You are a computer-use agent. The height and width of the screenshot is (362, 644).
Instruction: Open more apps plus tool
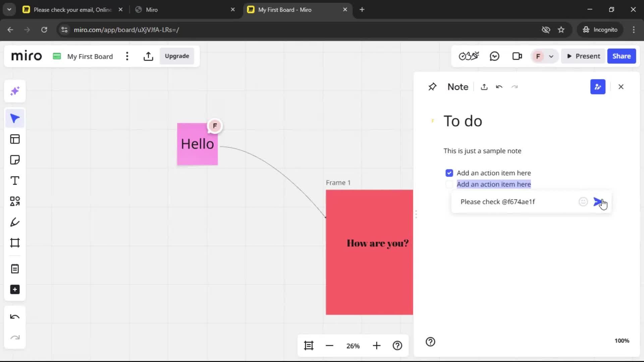point(15,290)
